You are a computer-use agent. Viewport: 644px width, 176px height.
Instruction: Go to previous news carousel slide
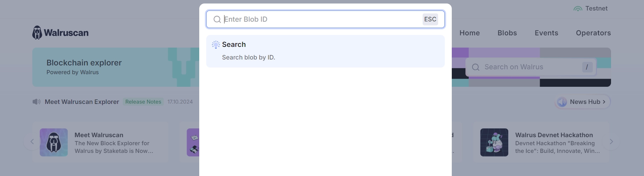click(32, 141)
